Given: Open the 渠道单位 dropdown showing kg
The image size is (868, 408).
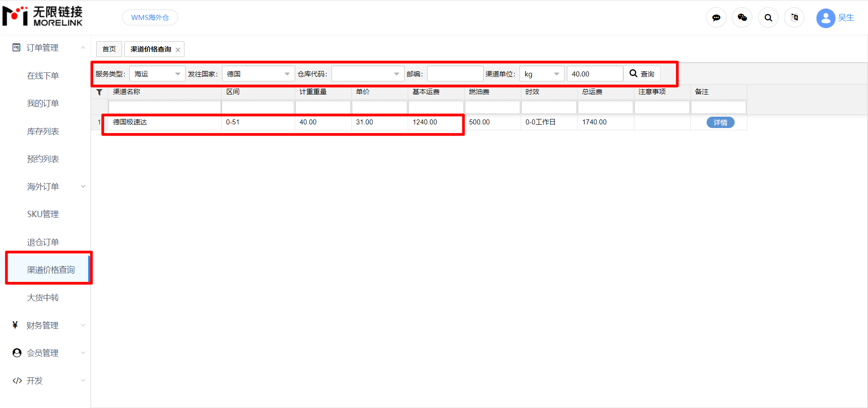Looking at the screenshot, I should (x=542, y=74).
